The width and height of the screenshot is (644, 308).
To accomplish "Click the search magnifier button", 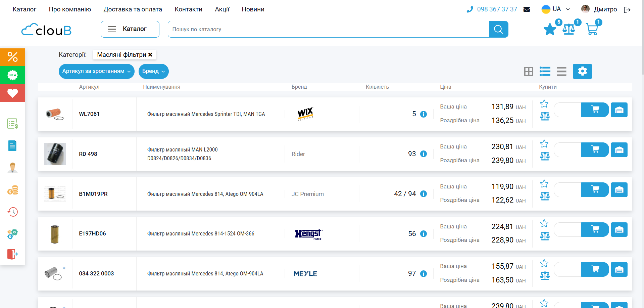I will click(498, 30).
